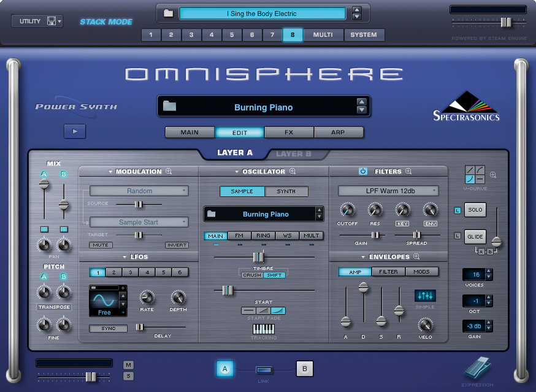Click the LFO sine waveform display
Viewport: 536px width, 392px height.
pos(104,299)
